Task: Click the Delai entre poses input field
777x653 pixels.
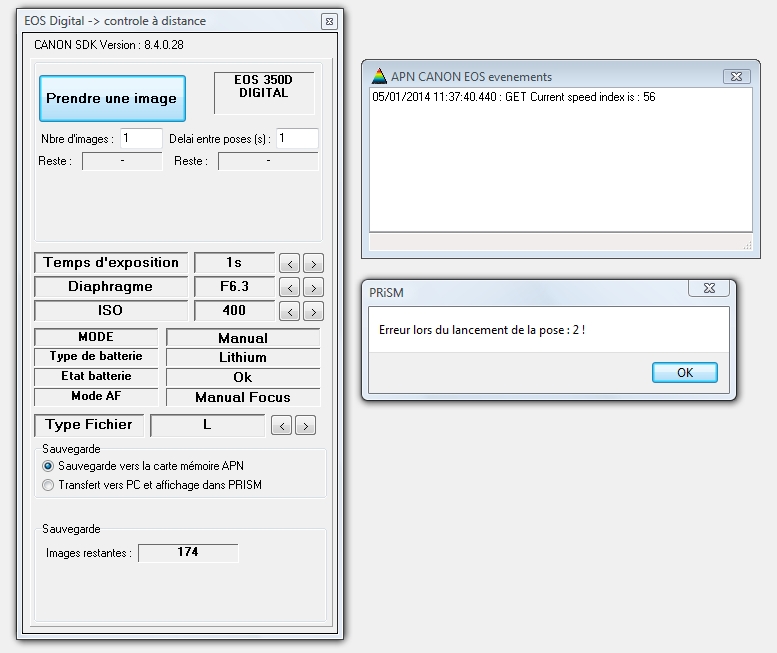Action: tap(297, 138)
